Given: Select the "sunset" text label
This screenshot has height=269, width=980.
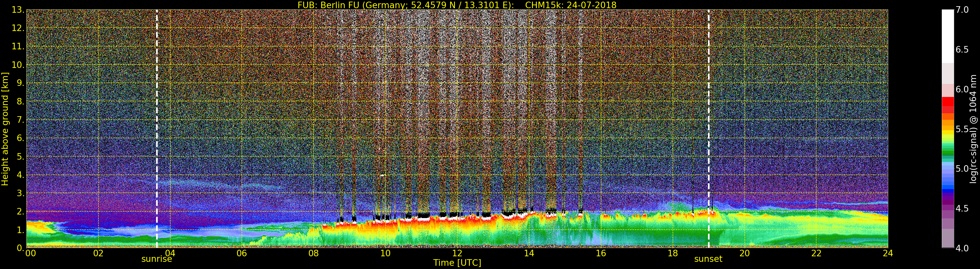Looking at the screenshot, I should click(708, 260).
